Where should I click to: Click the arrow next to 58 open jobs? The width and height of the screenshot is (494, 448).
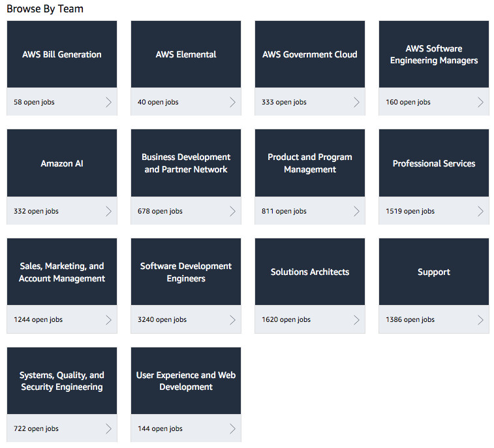click(109, 102)
